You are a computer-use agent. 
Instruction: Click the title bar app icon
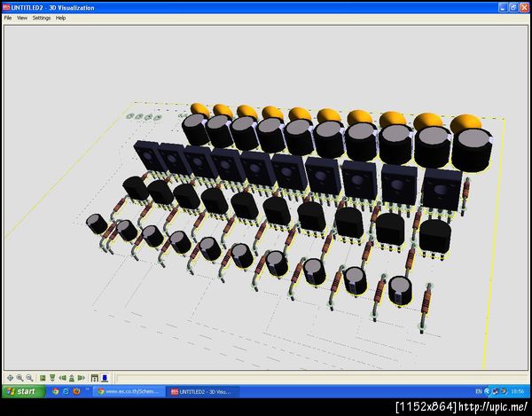(6, 7)
